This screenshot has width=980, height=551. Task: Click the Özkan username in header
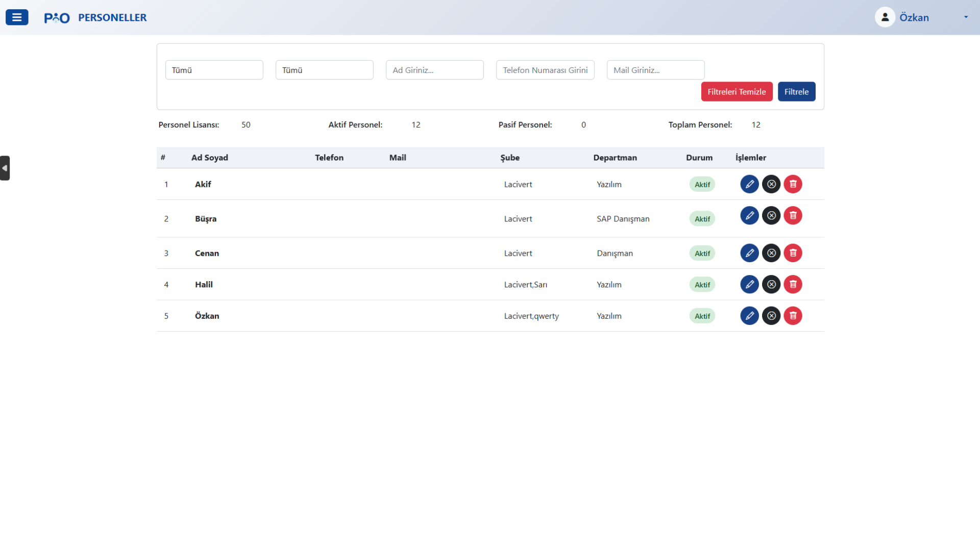click(x=914, y=18)
